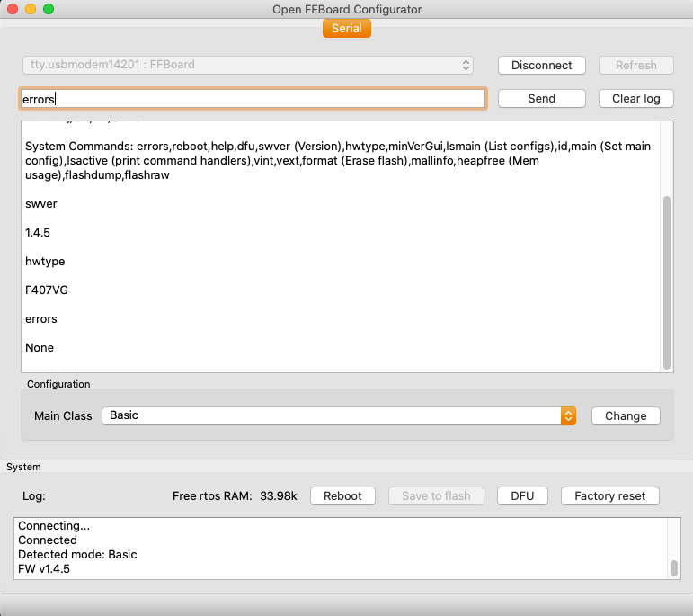Click the Connected log line

[x=48, y=540]
